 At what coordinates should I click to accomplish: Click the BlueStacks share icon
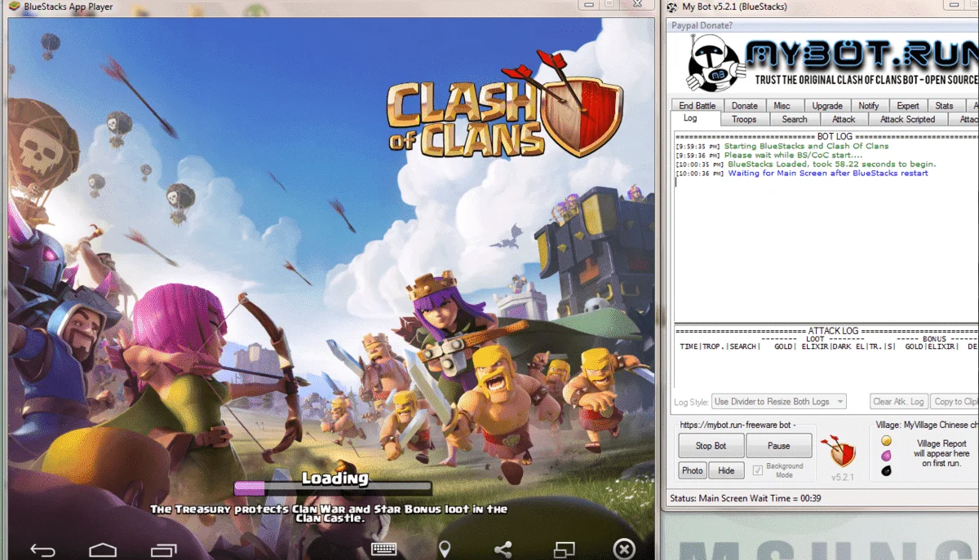pyautogui.click(x=503, y=549)
